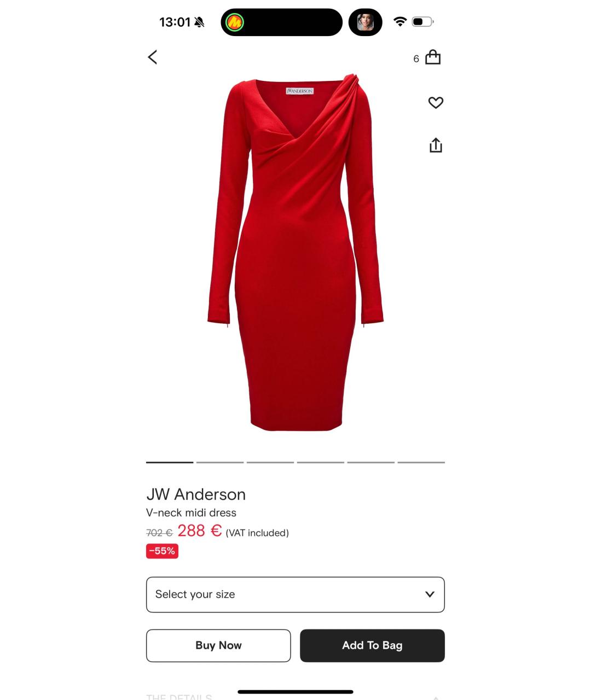Tap the size dropdown chevron arrow

(x=430, y=594)
